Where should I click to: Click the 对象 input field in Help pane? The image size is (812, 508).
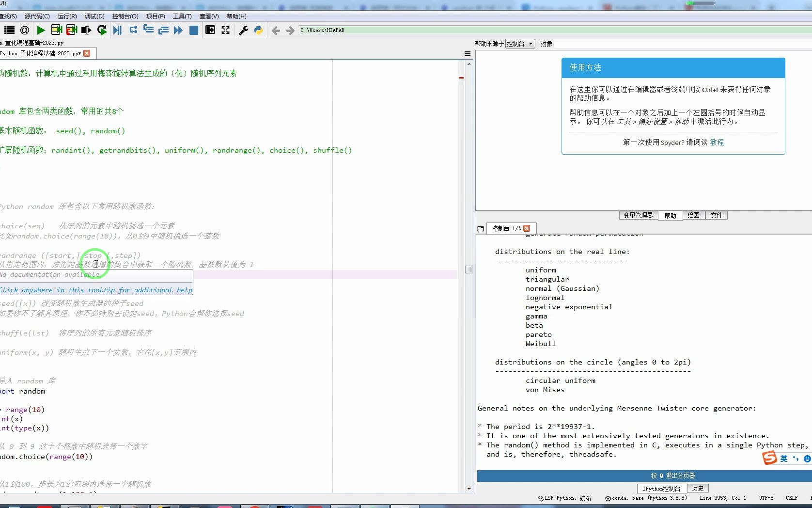(678, 44)
